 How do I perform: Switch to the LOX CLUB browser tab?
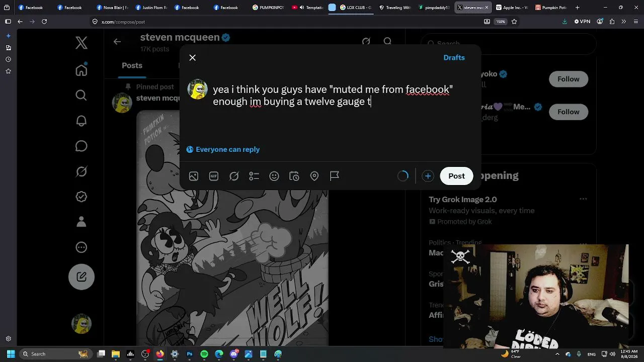click(x=355, y=8)
